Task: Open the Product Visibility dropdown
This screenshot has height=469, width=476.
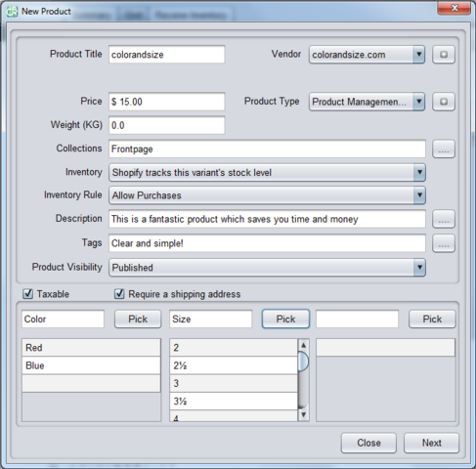Action: [x=267, y=268]
